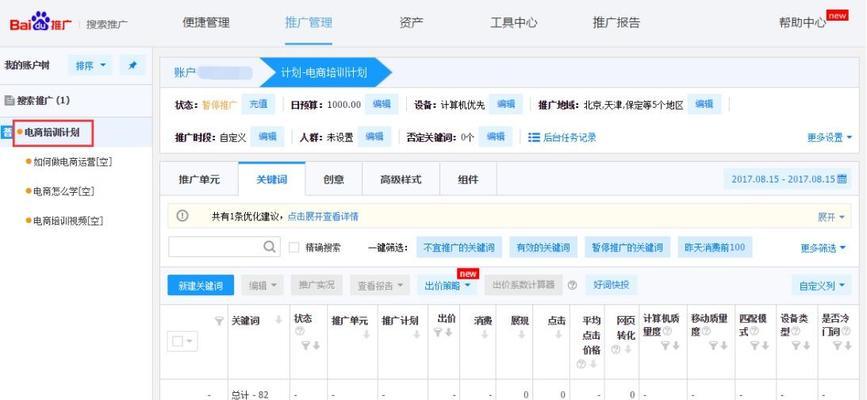The height and width of the screenshot is (400, 867).
Task: Edit the 推广时段 setting
Action: pyautogui.click(x=267, y=137)
